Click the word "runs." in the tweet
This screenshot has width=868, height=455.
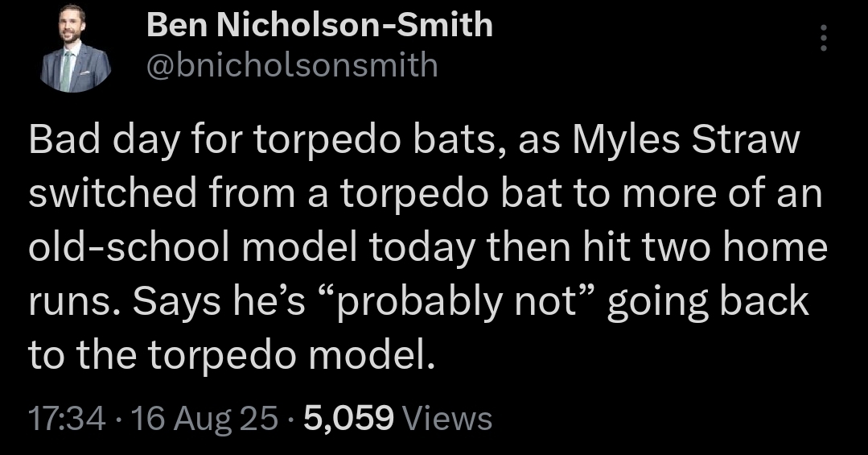(73, 300)
